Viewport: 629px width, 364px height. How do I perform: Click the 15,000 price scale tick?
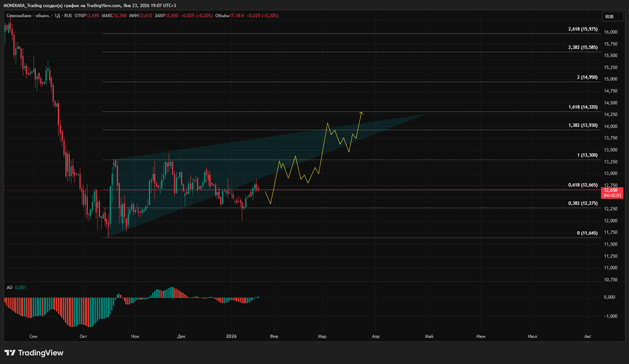(x=611, y=79)
